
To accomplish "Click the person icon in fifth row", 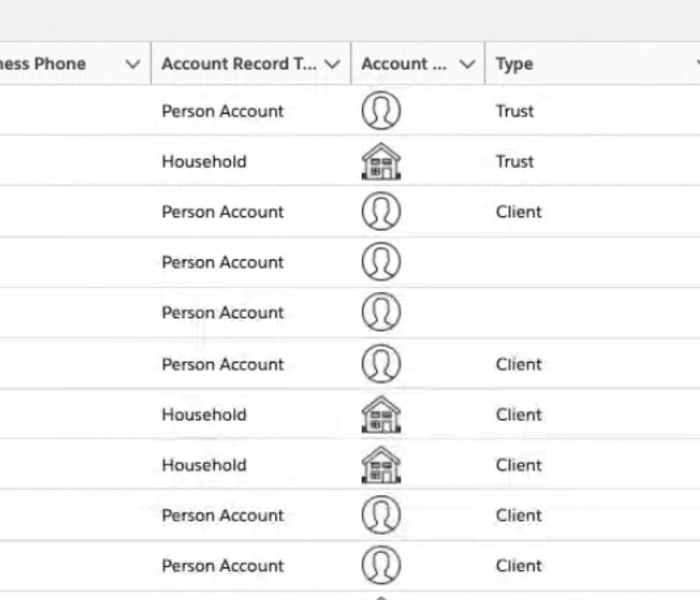I will coord(381,312).
